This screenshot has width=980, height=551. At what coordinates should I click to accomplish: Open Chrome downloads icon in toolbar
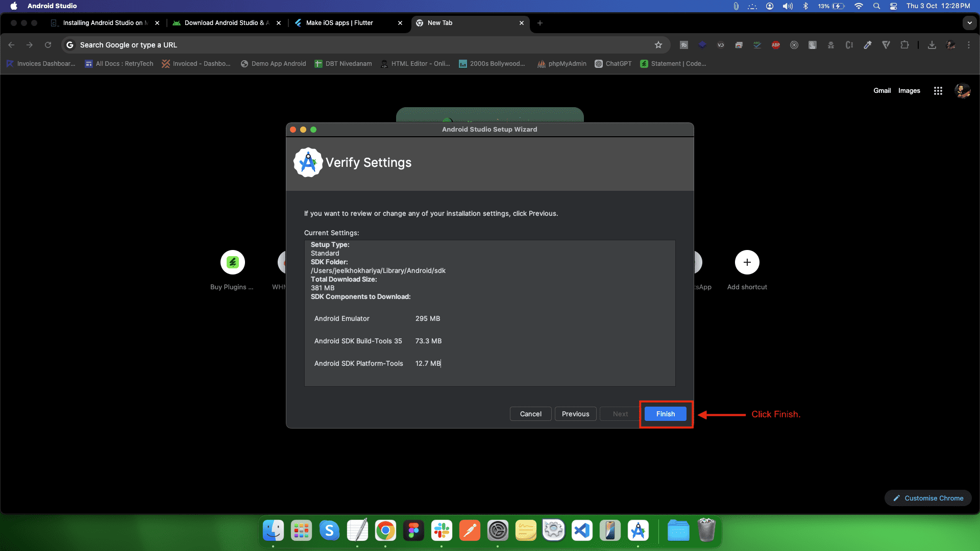coord(932,45)
